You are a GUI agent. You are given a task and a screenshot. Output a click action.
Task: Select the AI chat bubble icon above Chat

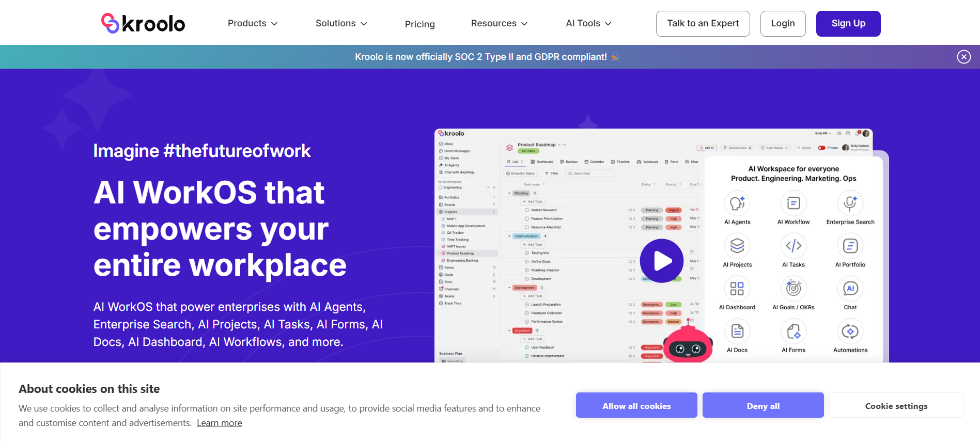click(x=850, y=289)
